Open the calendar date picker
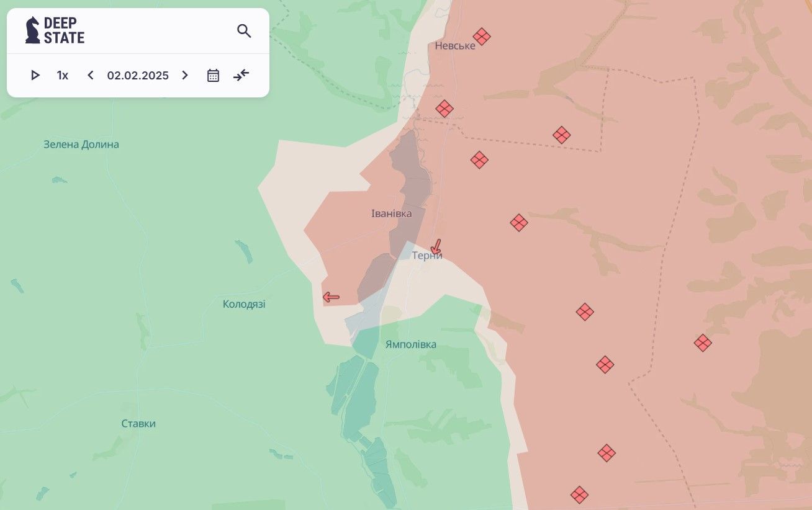Image resolution: width=812 pixels, height=510 pixels. click(213, 76)
